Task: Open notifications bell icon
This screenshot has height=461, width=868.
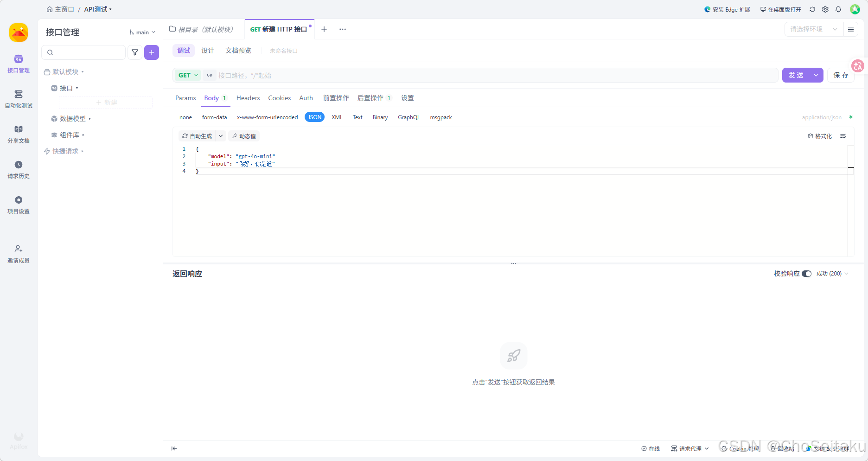Action: (838, 9)
